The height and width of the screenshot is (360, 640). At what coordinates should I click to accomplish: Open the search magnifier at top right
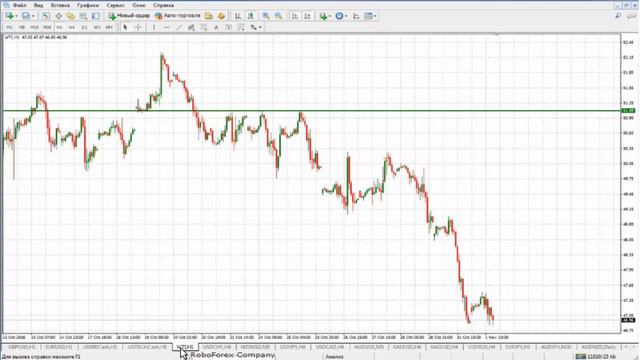click(x=618, y=16)
